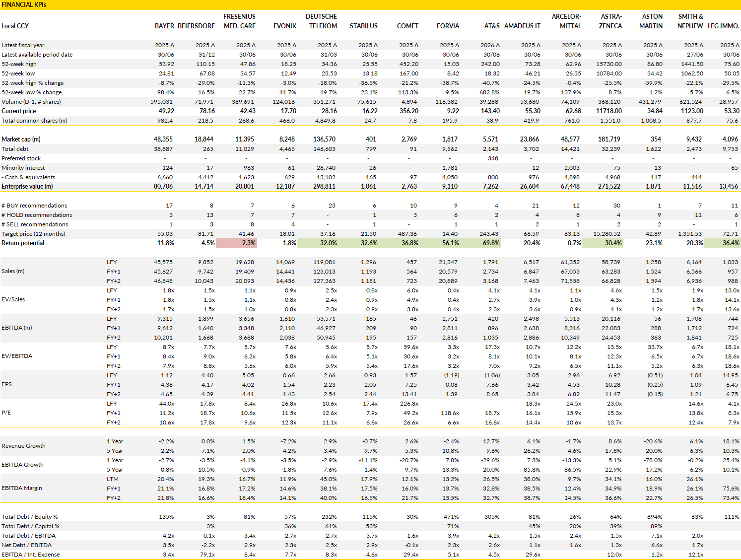
Task: Select the Market cap (m) row label
Action: (21, 140)
